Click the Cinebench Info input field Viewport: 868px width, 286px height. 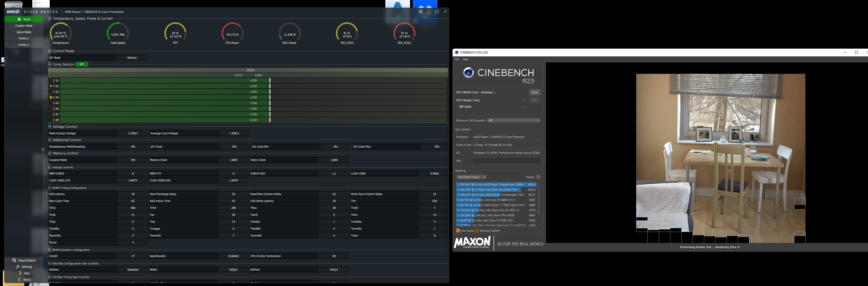point(506,161)
